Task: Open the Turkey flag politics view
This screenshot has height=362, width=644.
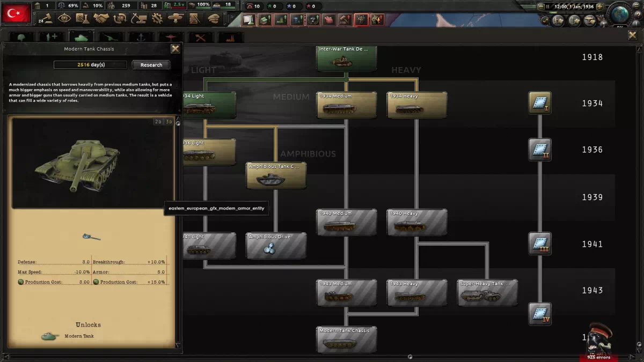Action: 16,12
